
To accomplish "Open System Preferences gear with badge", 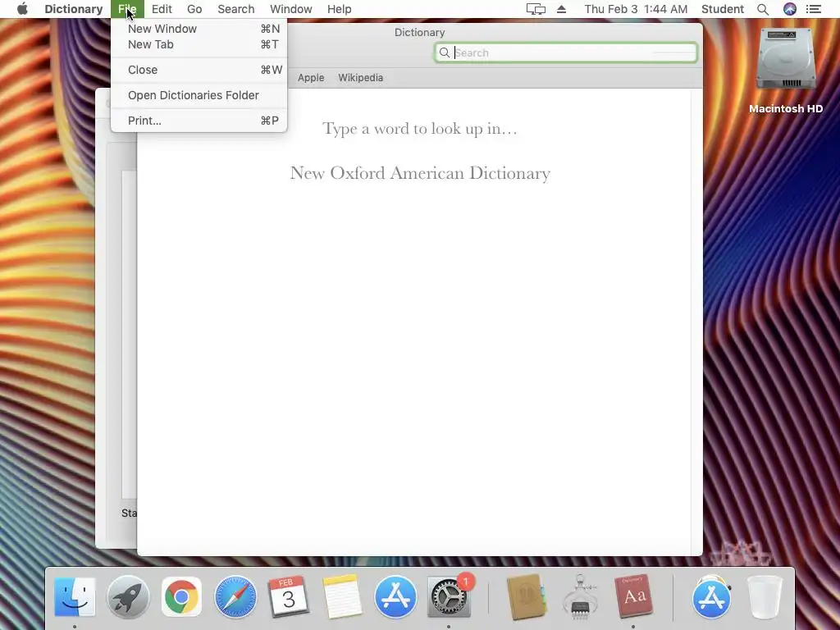I will tap(450, 596).
